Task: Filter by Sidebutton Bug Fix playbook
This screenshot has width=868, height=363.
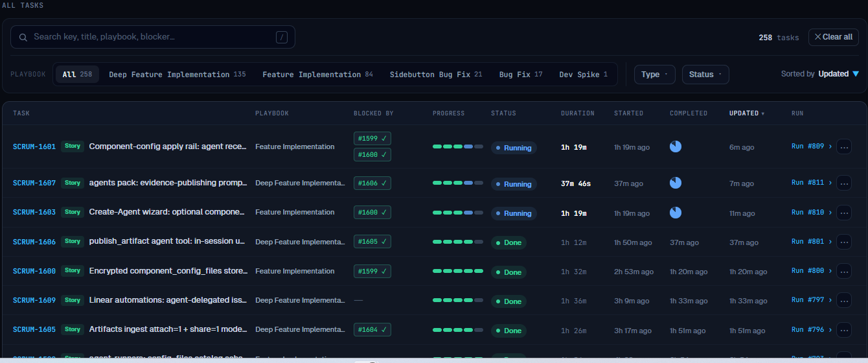Action: (x=436, y=75)
